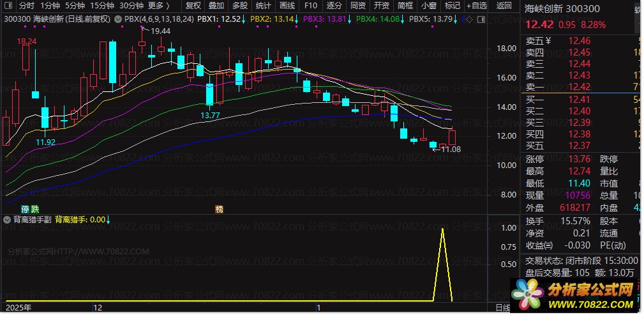Switch to the 分时 intraday tab
Image resolution: width=644 pixels, height=315 pixels.
27,6
